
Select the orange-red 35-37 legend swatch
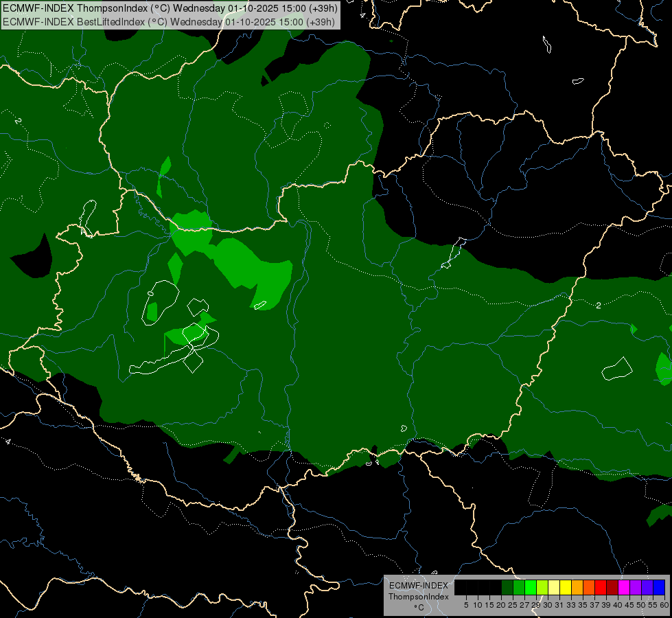pos(589,587)
